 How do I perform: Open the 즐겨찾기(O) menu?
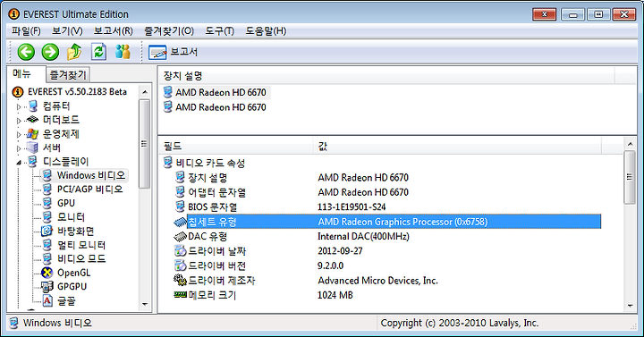[x=169, y=30]
